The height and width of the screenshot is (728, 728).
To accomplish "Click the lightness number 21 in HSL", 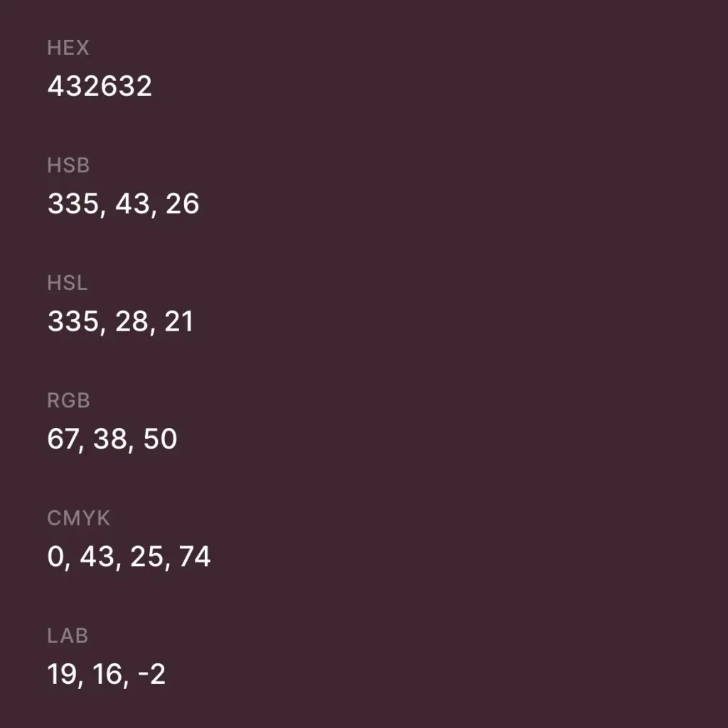I will 178,321.
